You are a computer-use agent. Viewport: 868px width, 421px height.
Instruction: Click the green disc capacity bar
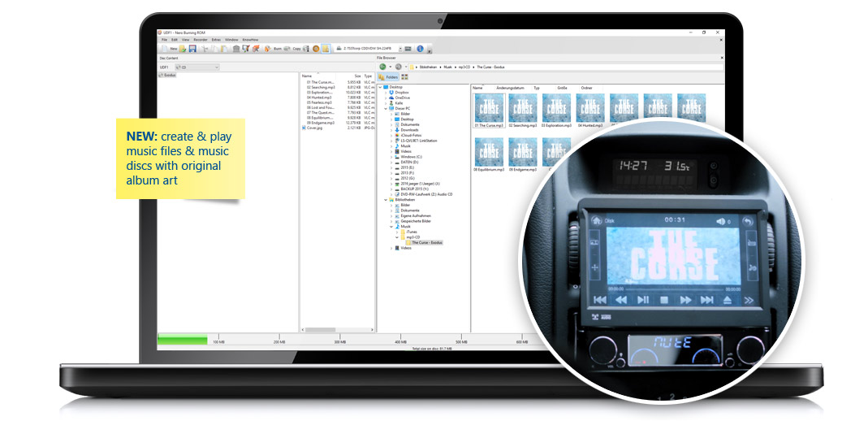click(x=183, y=339)
